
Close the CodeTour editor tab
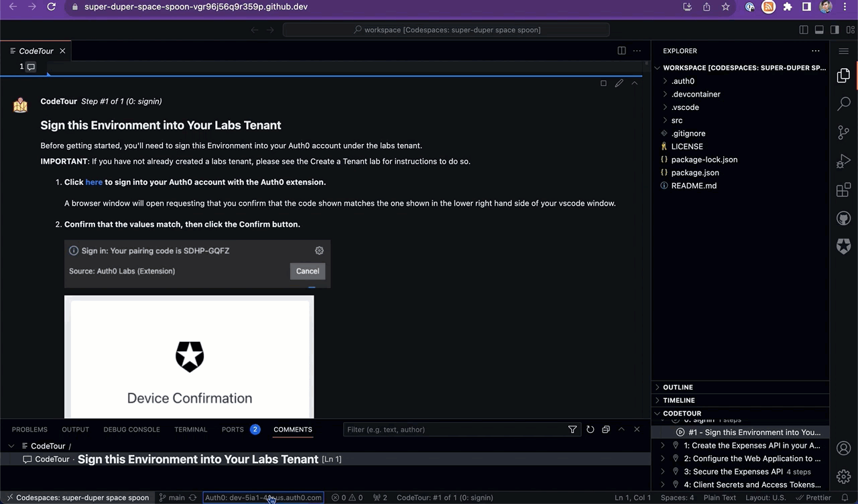click(62, 51)
